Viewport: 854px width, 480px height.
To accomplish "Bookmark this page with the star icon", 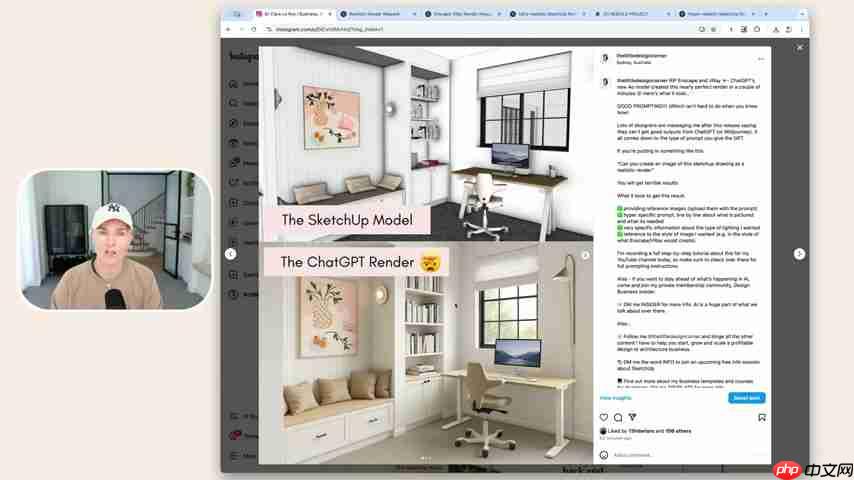I will coord(713,29).
